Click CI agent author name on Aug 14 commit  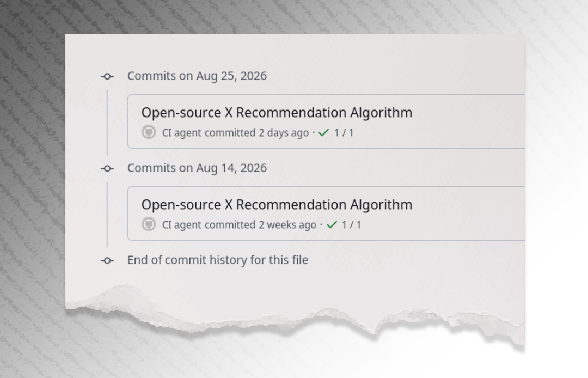pos(181,224)
